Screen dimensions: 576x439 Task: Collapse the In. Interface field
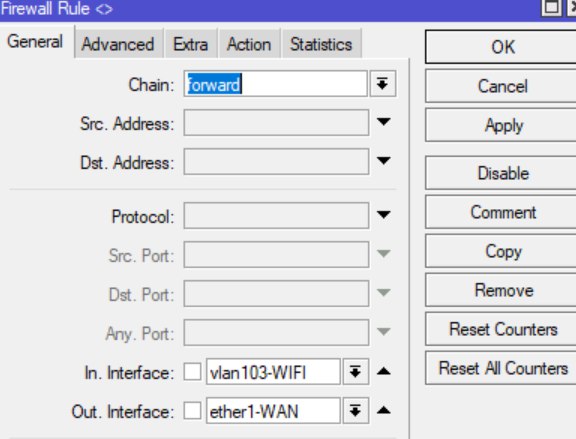[x=384, y=371]
